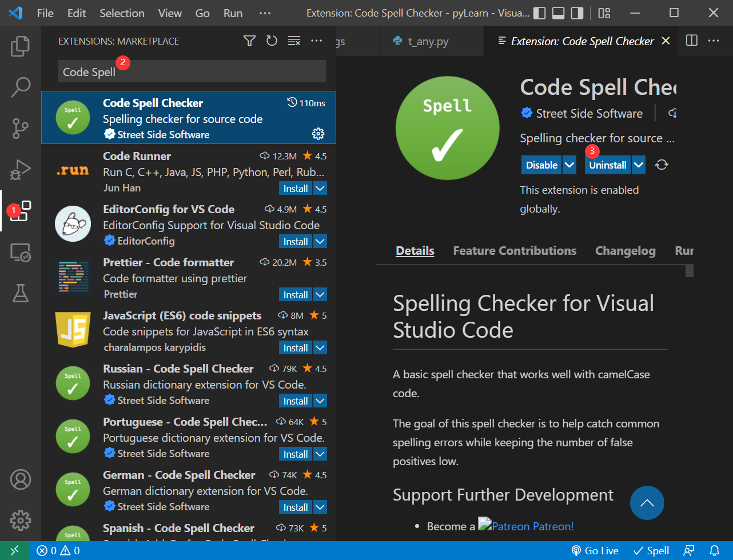Screen dimensions: 733x560
Task: Open the Manage gear for Code Spell Checker
Action: tap(318, 134)
